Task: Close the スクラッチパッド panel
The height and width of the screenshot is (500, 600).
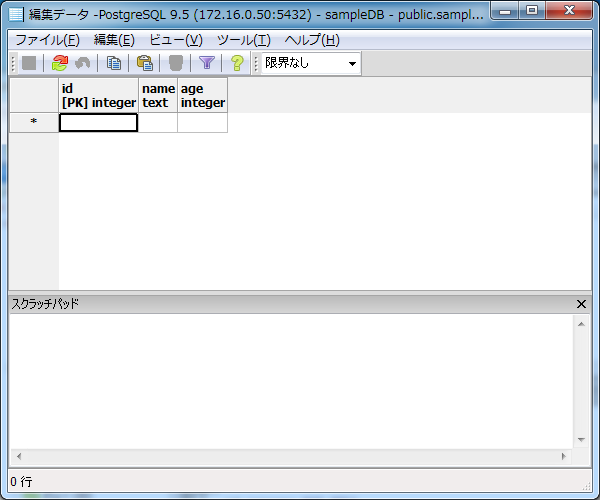Action: click(x=581, y=304)
